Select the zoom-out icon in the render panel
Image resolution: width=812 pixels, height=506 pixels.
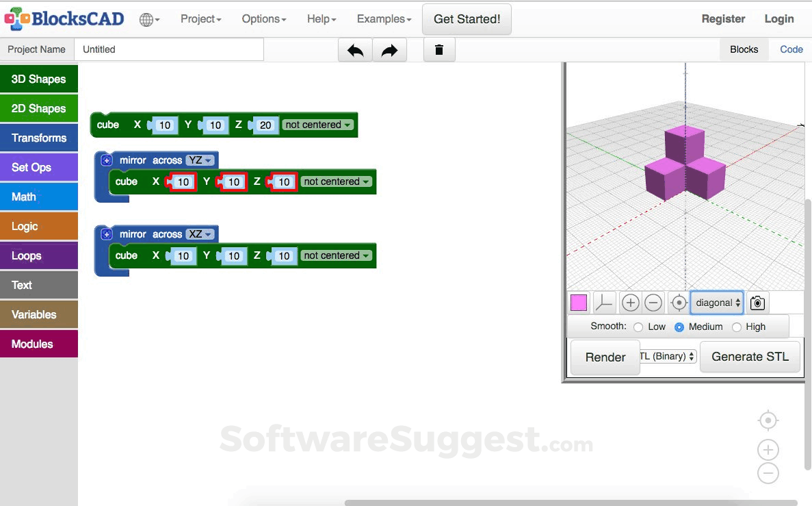click(653, 302)
